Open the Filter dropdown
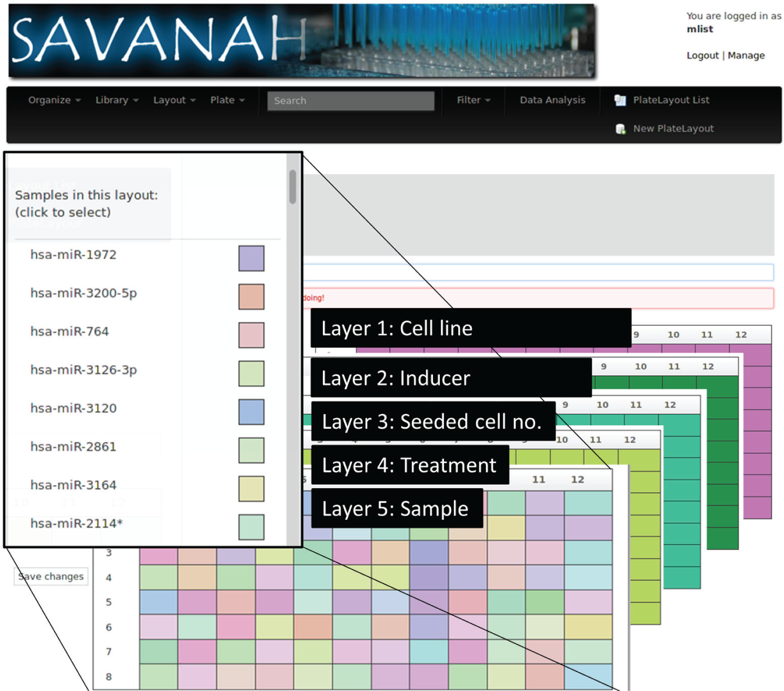The height and width of the screenshot is (691, 784). pos(473,100)
